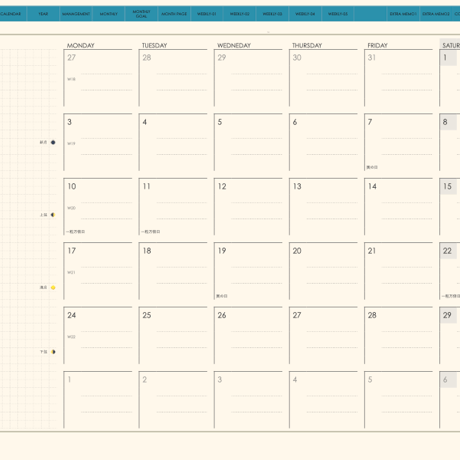
Task: Open the MANAGEMENT tab
Action: 76,14
